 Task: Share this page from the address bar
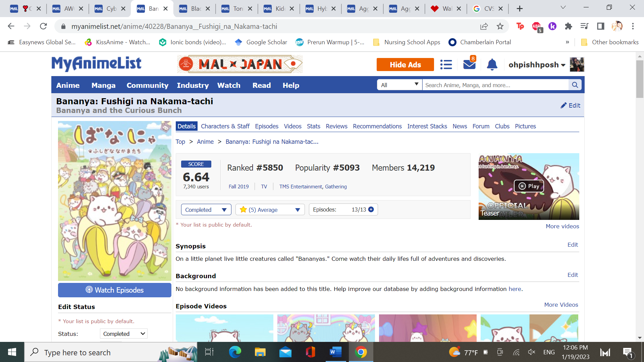pos(484,26)
